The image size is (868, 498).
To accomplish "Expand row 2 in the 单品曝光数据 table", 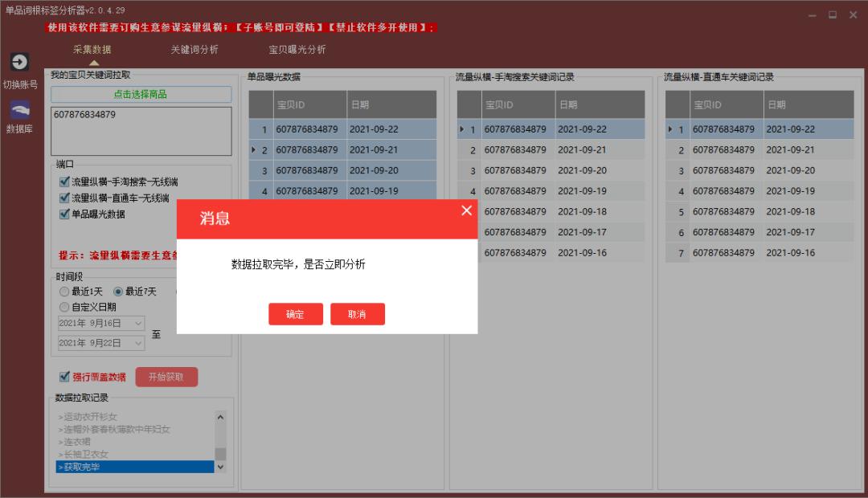I will (254, 149).
